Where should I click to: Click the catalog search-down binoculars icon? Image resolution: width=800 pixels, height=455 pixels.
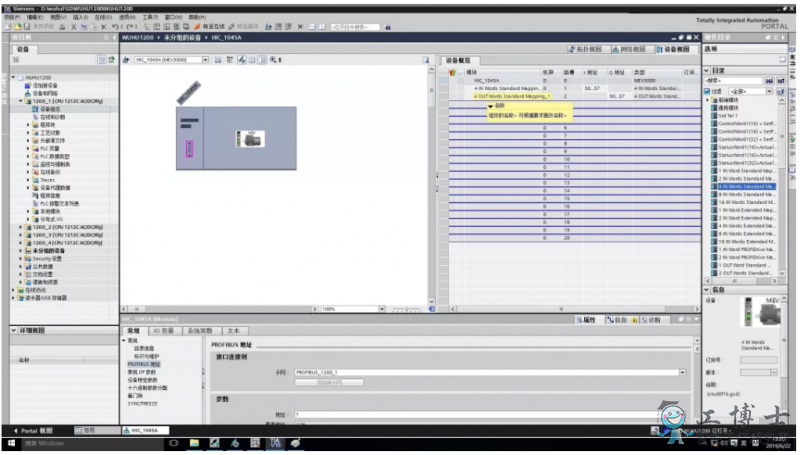pyautogui.click(x=769, y=81)
